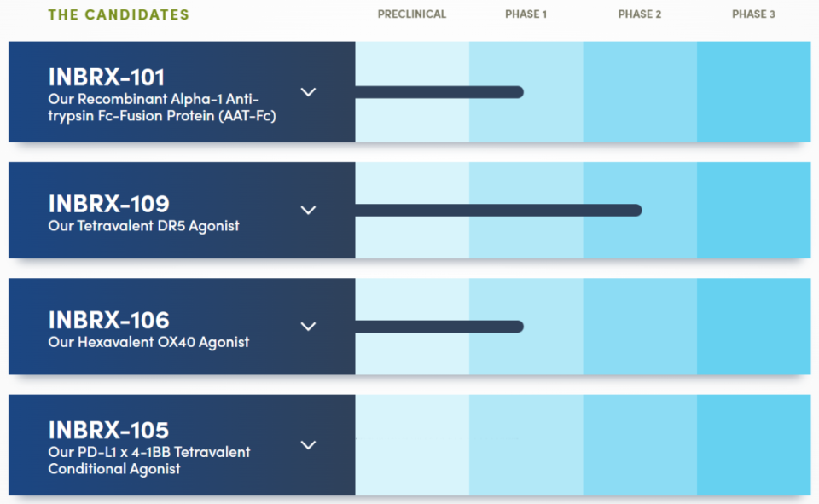Click the INBRX-109 progress bar end

coord(635,210)
